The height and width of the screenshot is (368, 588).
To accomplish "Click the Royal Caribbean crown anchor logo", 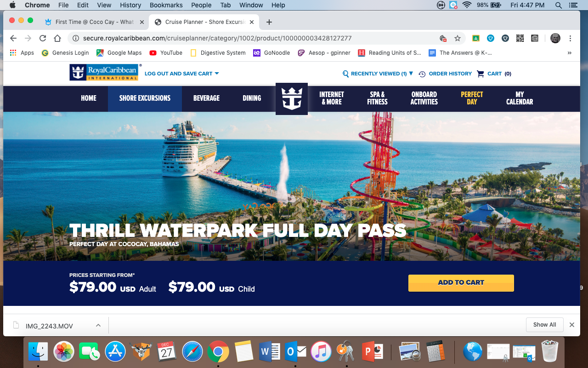I will point(291,98).
